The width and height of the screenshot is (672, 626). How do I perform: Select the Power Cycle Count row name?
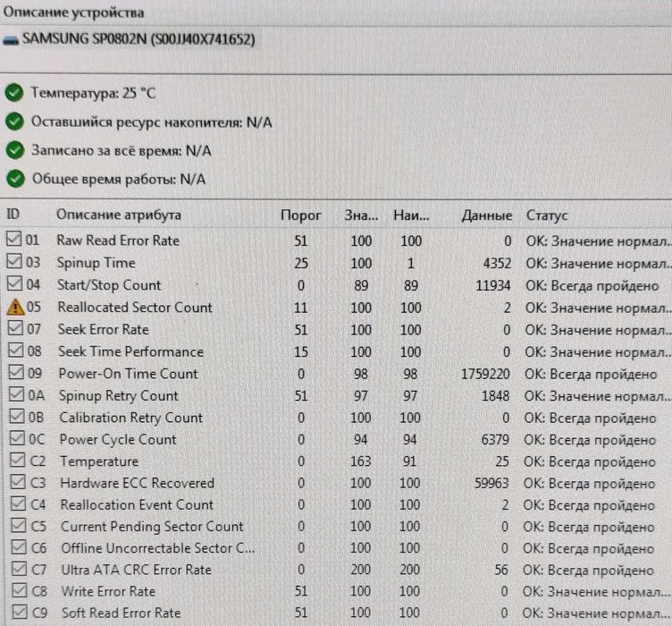[118, 439]
